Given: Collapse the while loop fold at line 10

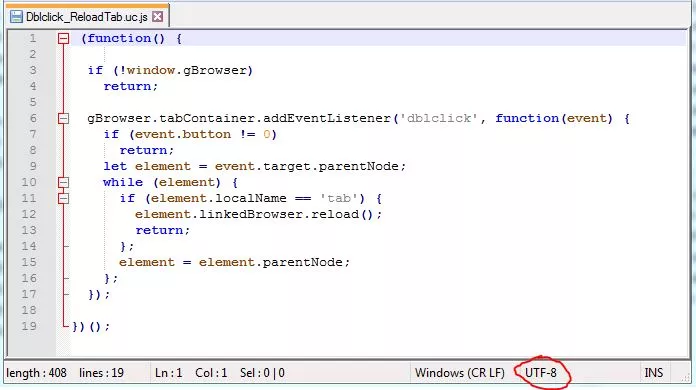Looking at the screenshot, I should tap(63, 182).
